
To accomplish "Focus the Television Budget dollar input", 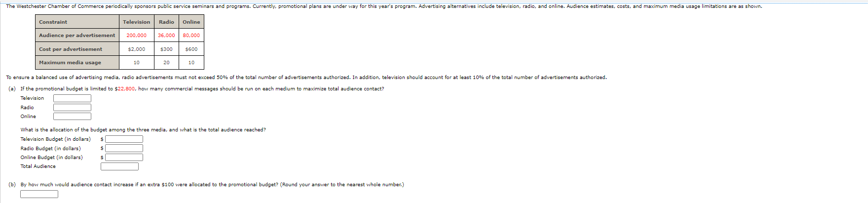I will click(124, 139).
